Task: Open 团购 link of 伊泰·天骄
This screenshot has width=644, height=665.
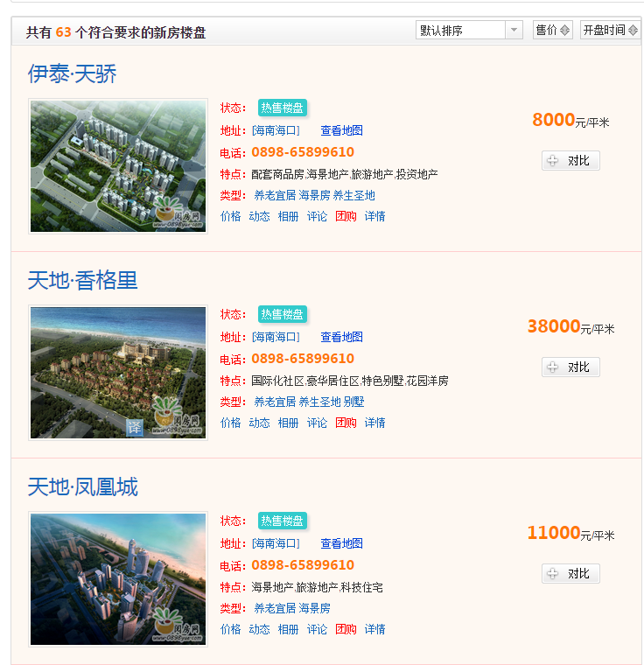Action: 346,216
